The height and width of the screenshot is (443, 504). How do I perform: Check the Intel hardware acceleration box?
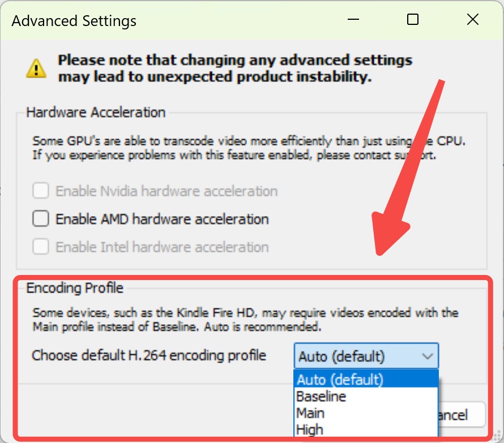click(x=41, y=247)
